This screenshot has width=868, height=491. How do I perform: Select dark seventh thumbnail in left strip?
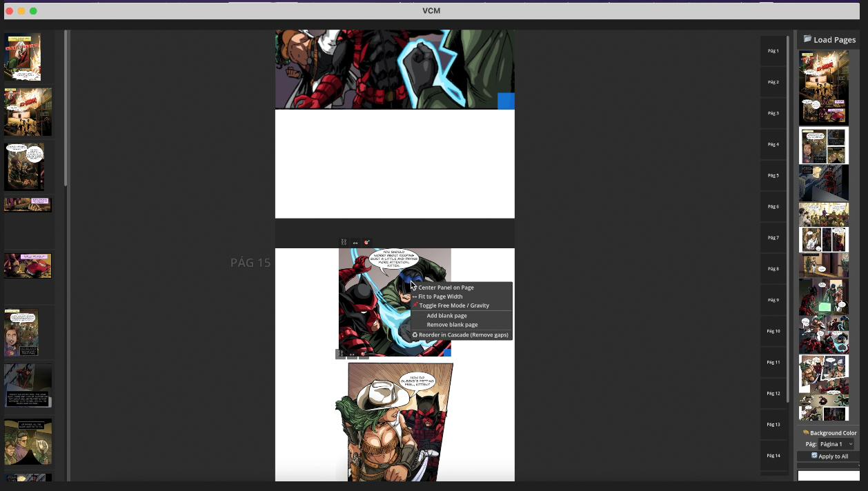pyautogui.click(x=28, y=385)
